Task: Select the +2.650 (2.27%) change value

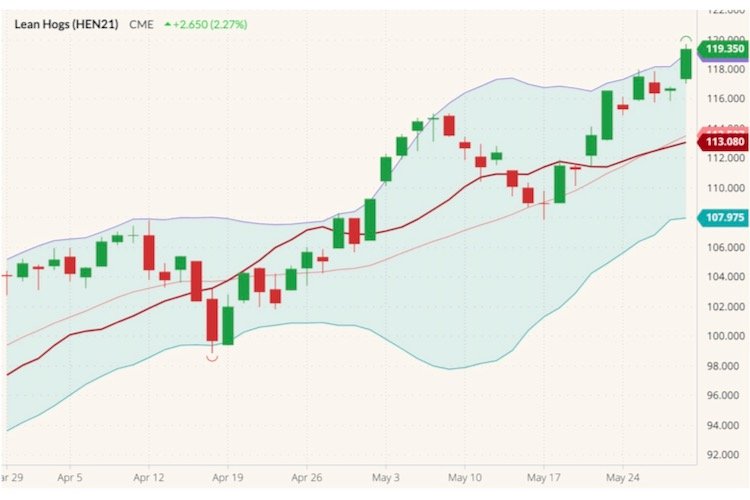Action: [212, 24]
